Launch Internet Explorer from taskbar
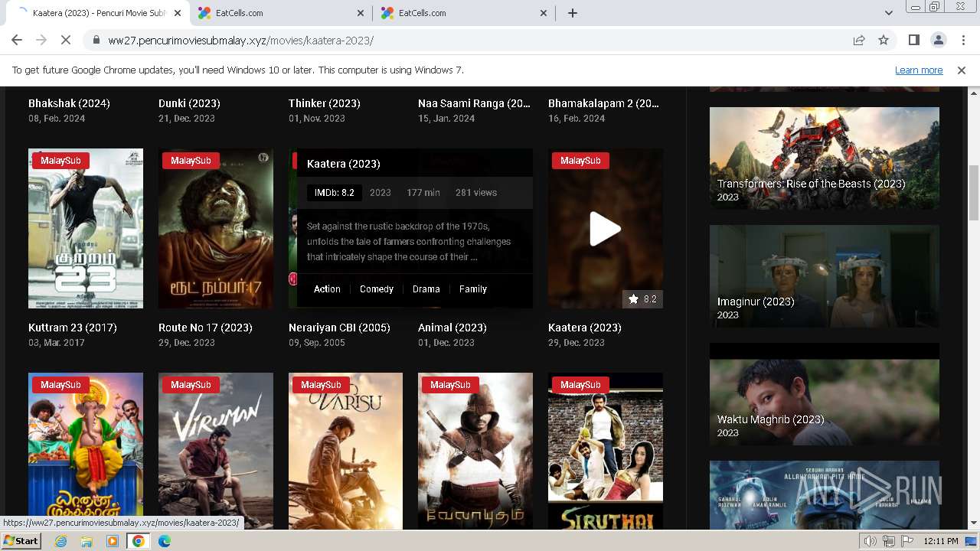Viewport: 980px width, 551px height. click(x=61, y=541)
